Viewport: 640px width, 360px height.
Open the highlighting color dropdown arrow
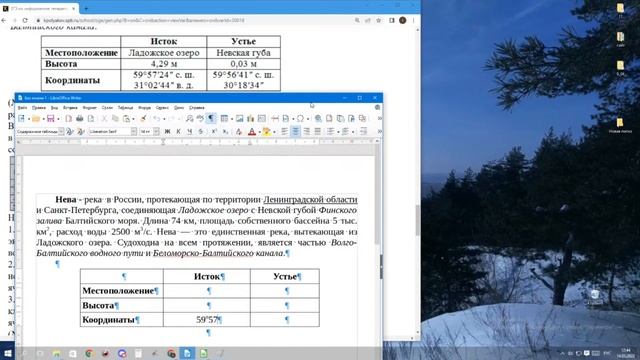click(274, 132)
